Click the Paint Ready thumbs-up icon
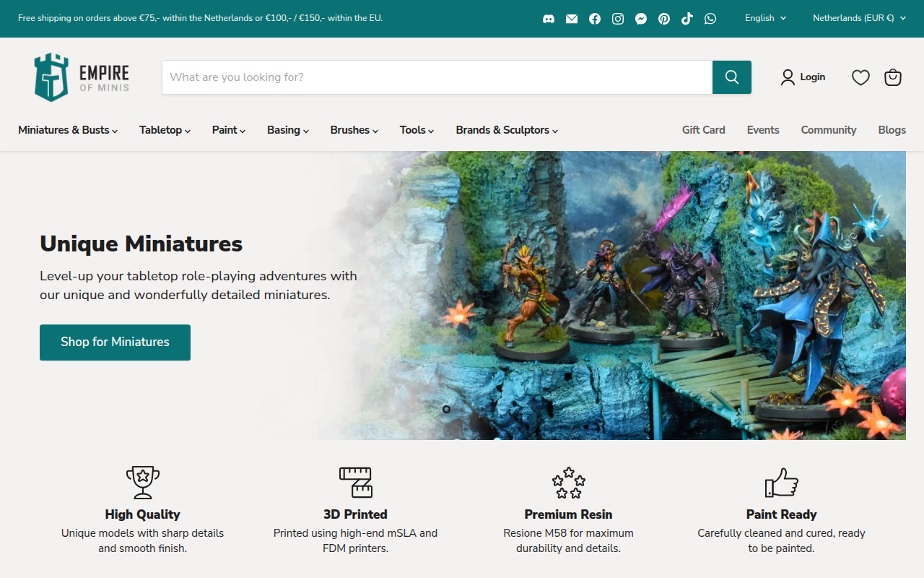Viewport: 924px width, 578px height. coord(781,482)
